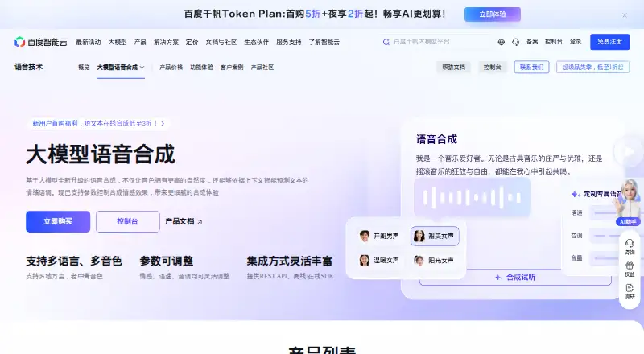Focus the 百度千帆大模型平台 search field
The image size is (644, 354).
[x=436, y=42]
